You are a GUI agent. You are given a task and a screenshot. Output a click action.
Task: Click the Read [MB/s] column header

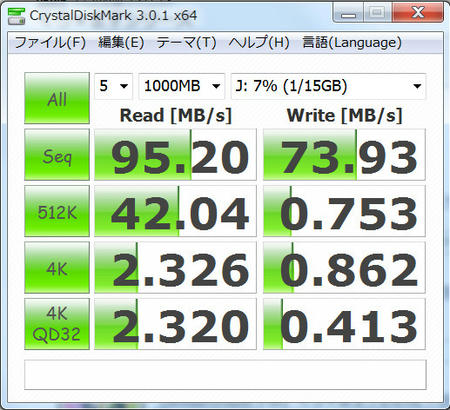pos(176,116)
